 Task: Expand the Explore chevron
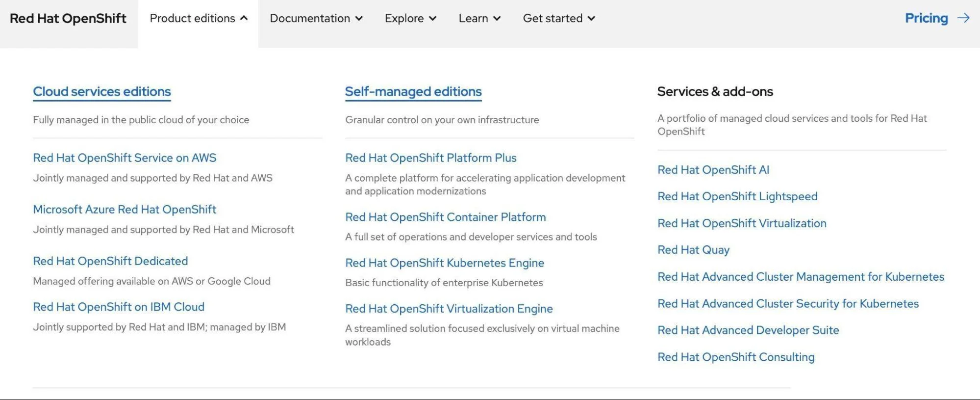pos(432,19)
